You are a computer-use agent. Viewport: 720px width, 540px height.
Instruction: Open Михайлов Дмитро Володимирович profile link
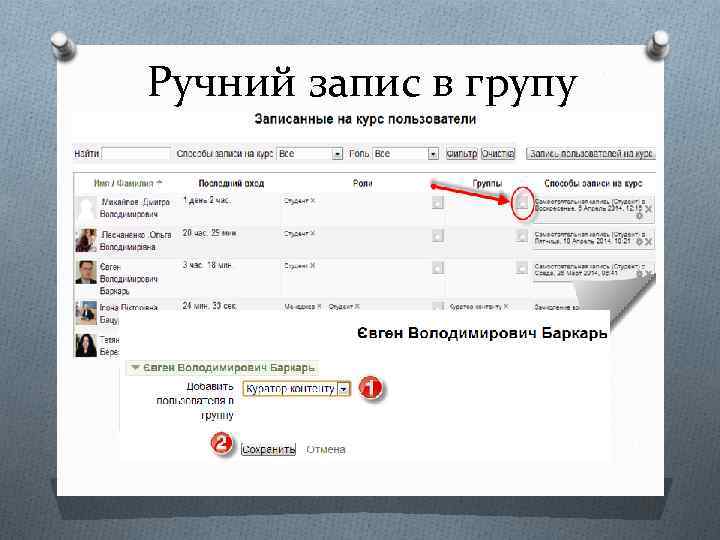[x=135, y=208]
